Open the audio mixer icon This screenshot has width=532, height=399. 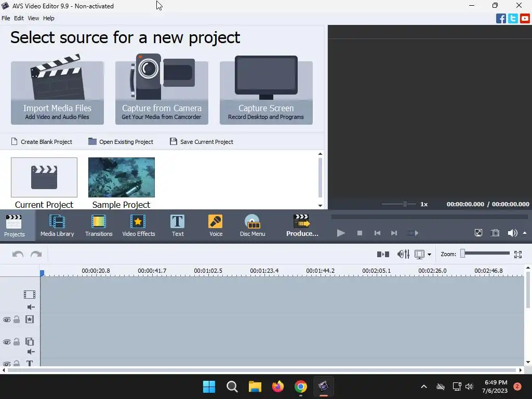point(403,254)
